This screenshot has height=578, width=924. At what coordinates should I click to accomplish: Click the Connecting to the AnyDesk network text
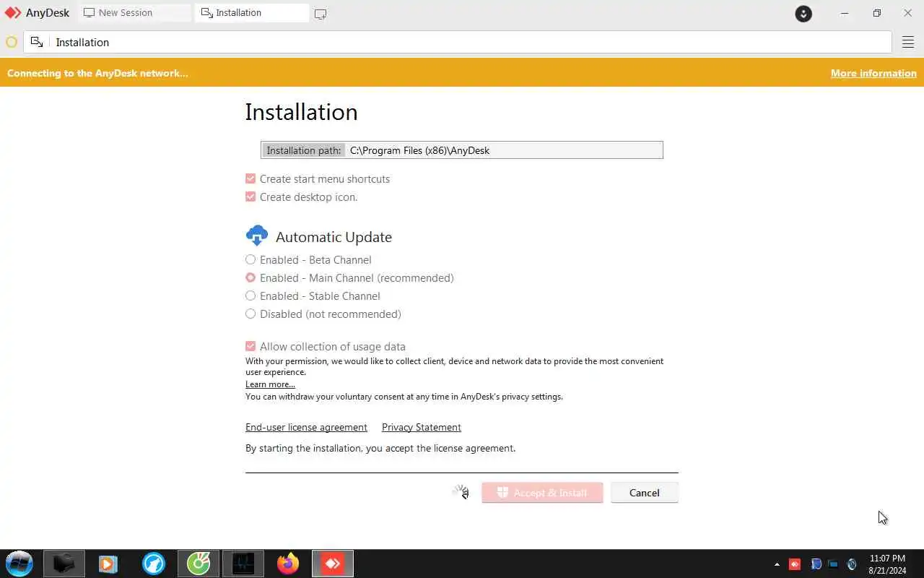click(97, 73)
